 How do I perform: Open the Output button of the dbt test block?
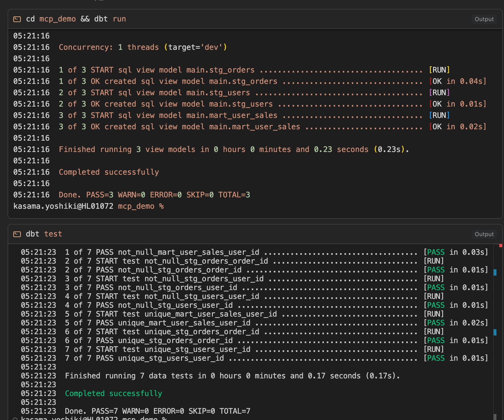[484, 234]
